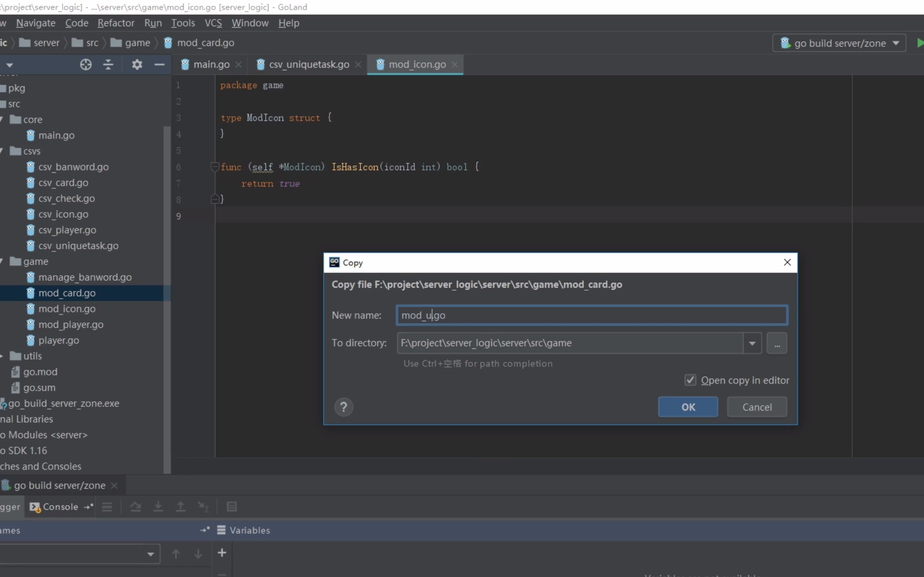Viewport: 924px width, 577px height.
Task: Open project panel settings gear
Action: click(x=137, y=64)
